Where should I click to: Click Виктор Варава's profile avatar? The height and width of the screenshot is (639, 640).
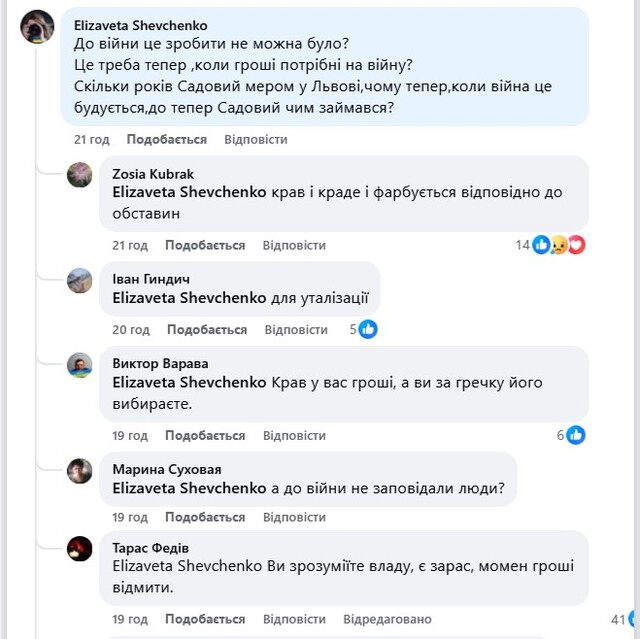(x=80, y=365)
